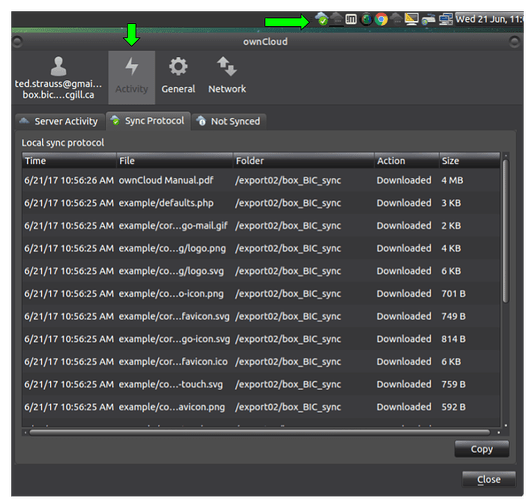Screen dimensions: 528x500
Task: Sort by the Action column header
Action: coord(407,161)
